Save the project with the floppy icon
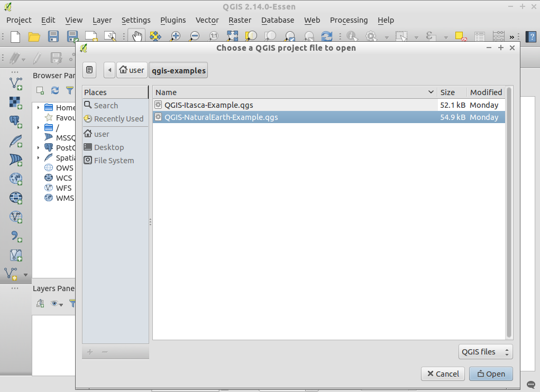The width and height of the screenshot is (540, 392). pos(53,36)
